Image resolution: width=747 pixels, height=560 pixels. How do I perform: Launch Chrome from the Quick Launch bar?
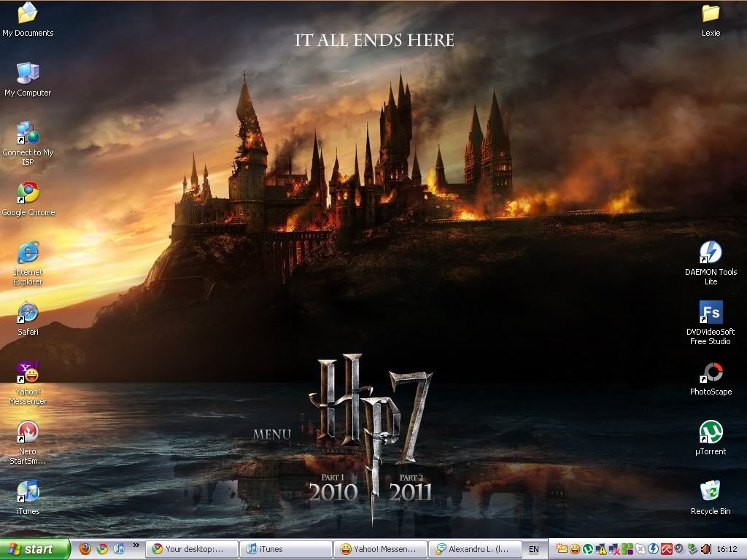102,549
